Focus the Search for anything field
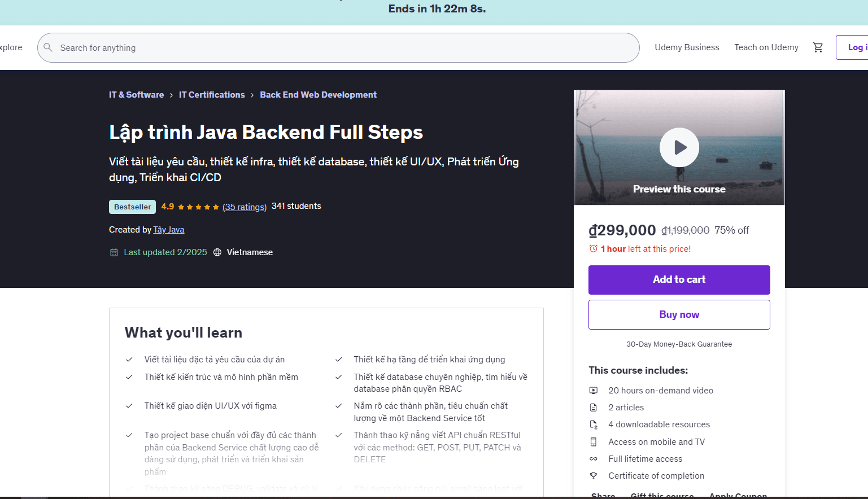Image resolution: width=868 pixels, height=499 pixels. point(338,47)
